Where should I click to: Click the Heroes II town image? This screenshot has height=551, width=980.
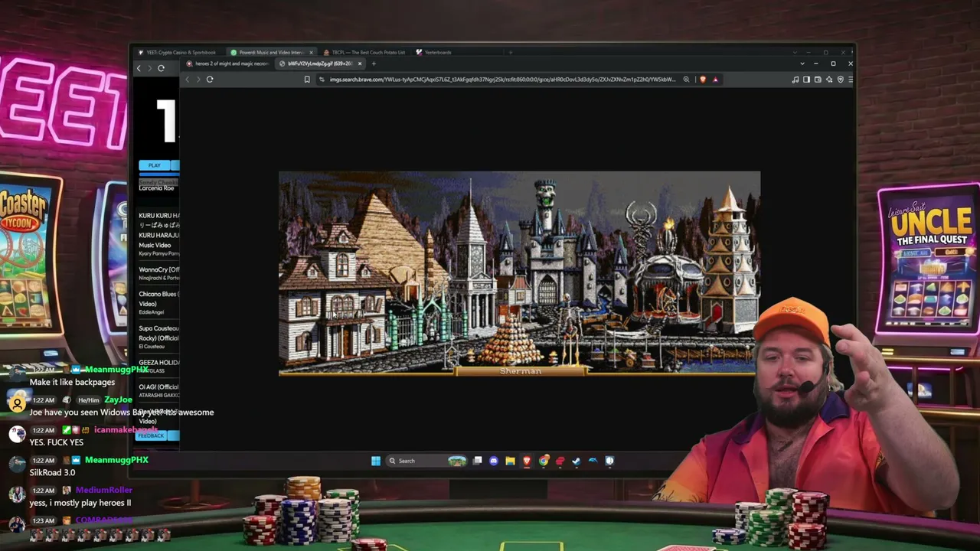[x=519, y=273]
